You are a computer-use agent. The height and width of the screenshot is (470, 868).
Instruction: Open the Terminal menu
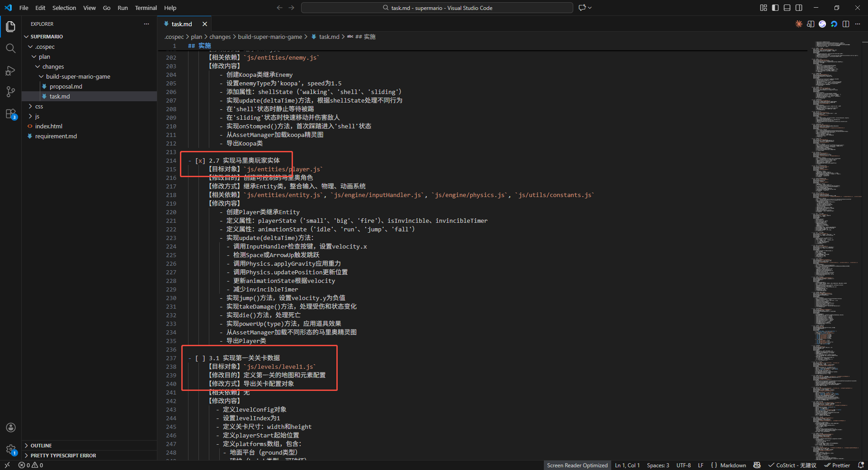tap(146, 8)
